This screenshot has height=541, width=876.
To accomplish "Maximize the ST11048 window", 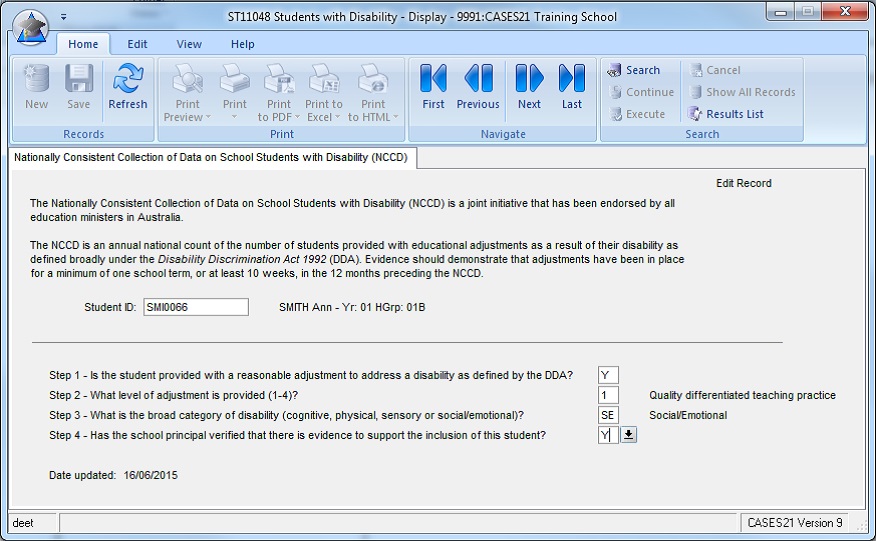I will [x=808, y=12].
